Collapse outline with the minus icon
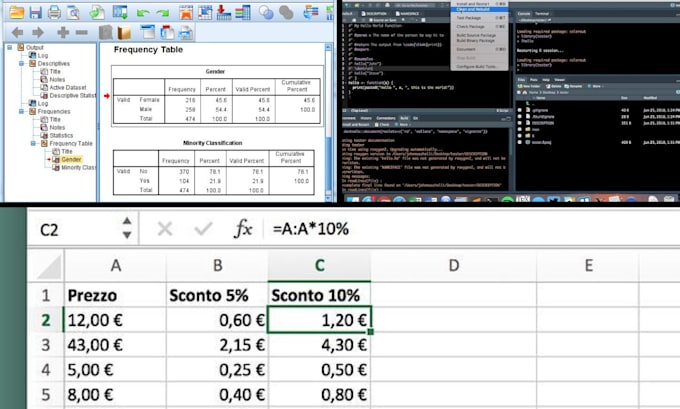The width and height of the screenshot is (680, 409). [82, 32]
